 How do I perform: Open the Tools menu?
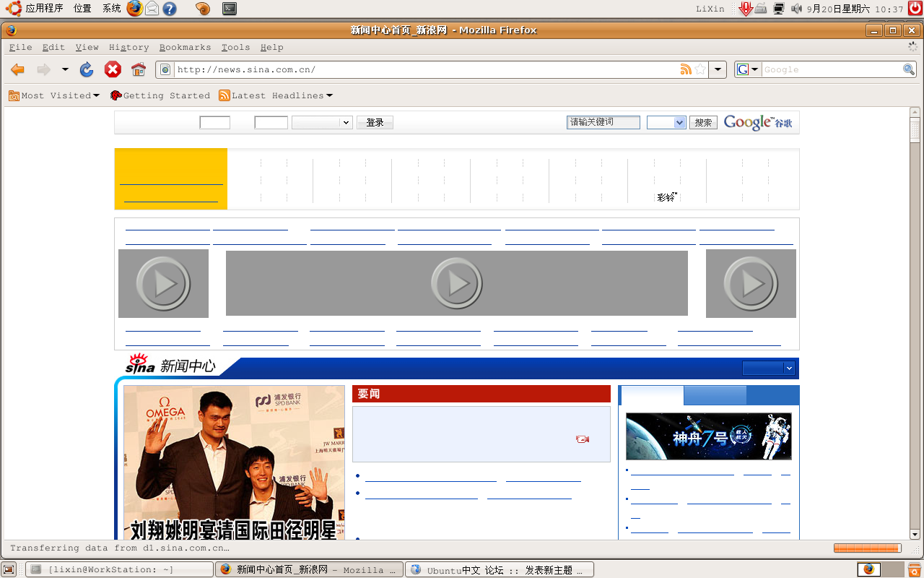coord(235,47)
